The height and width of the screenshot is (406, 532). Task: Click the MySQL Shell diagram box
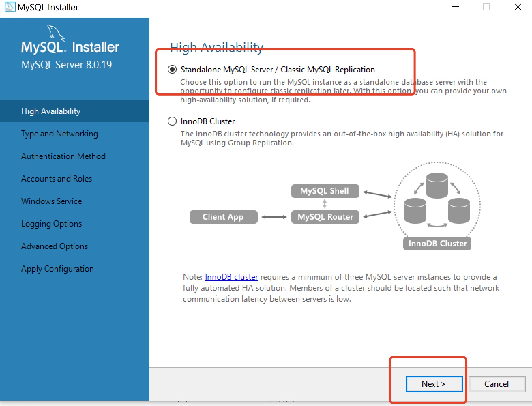coord(325,191)
